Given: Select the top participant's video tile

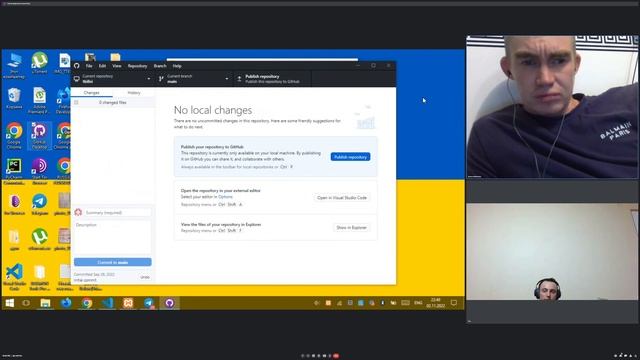Looking at the screenshot, I should (x=552, y=107).
